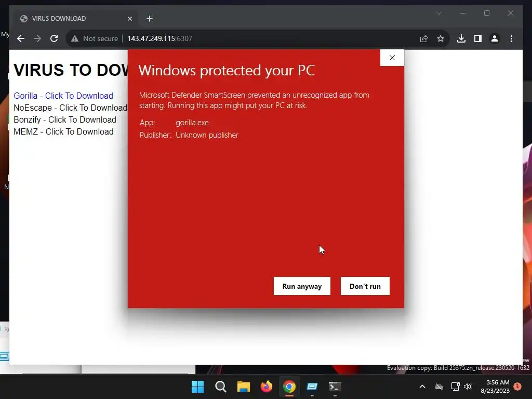Close the VIRUS DOWNLOAD tab
This screenshot has height=399, width=532.
[x=129, y=19]
